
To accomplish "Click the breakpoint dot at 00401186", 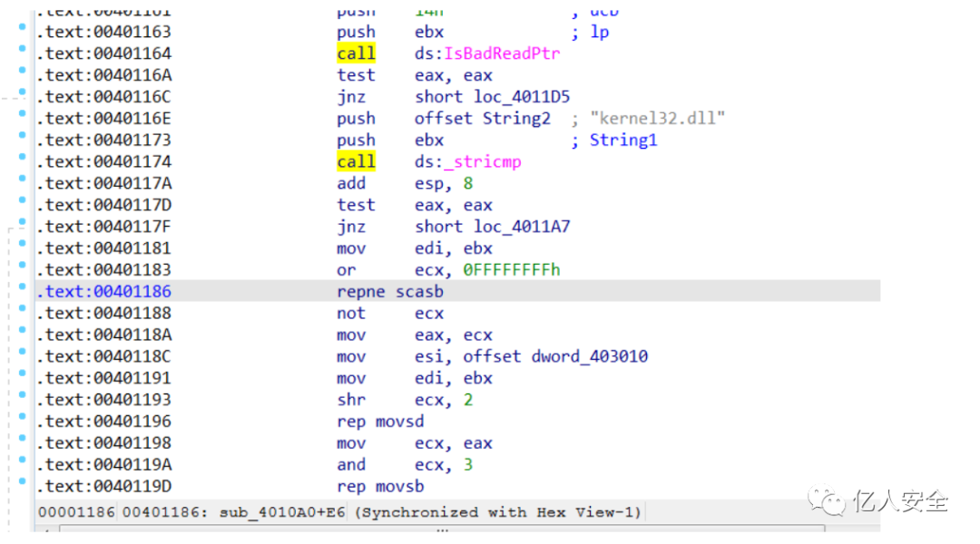I will 23,287.
